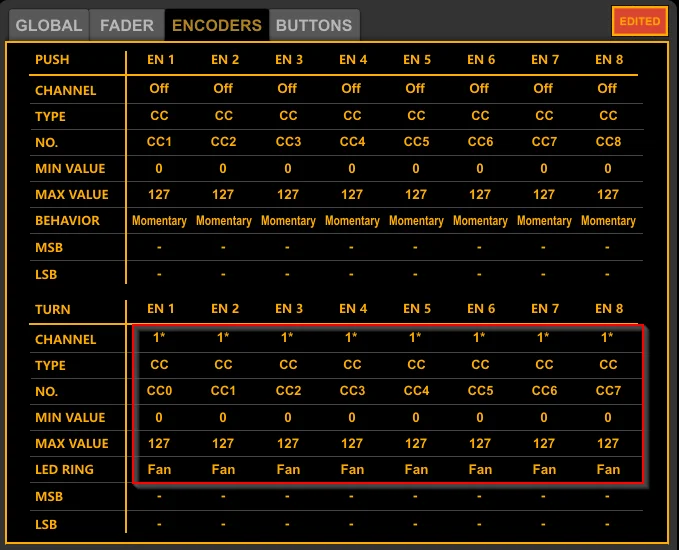Image resolution: width=679 pixels, height=550 pixels.
Task: Click EN 1 header in PUSH section
Action: click(161, 59)
